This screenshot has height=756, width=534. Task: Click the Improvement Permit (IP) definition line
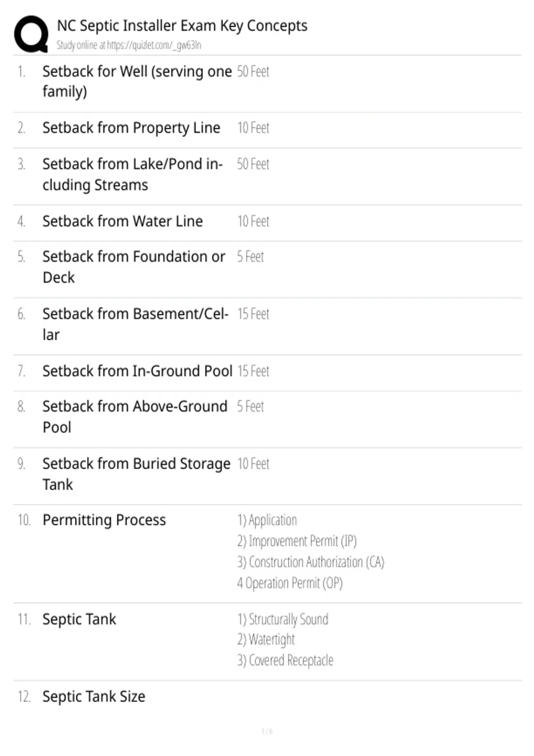[297, 541]
